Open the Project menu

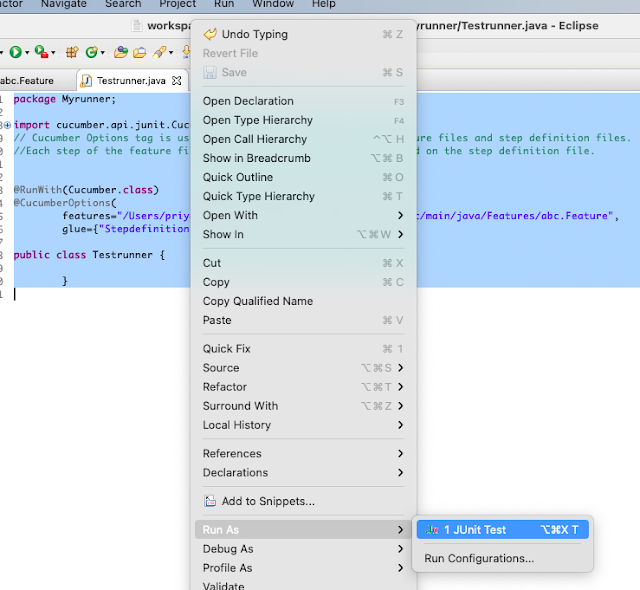(178, 4)
